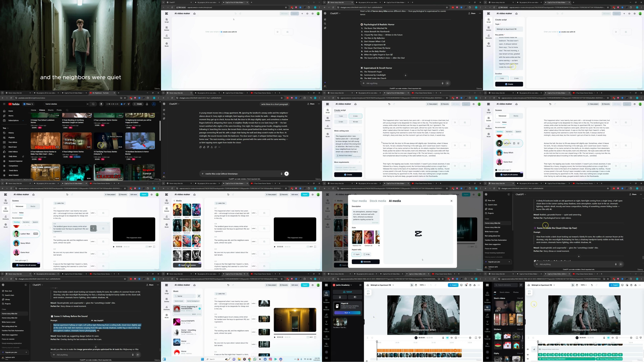The width and height of the screenshot is (644, 362).
Task: Select 9:16 aspect ratio in AI media dialog
Action: [x=366, y=254]
